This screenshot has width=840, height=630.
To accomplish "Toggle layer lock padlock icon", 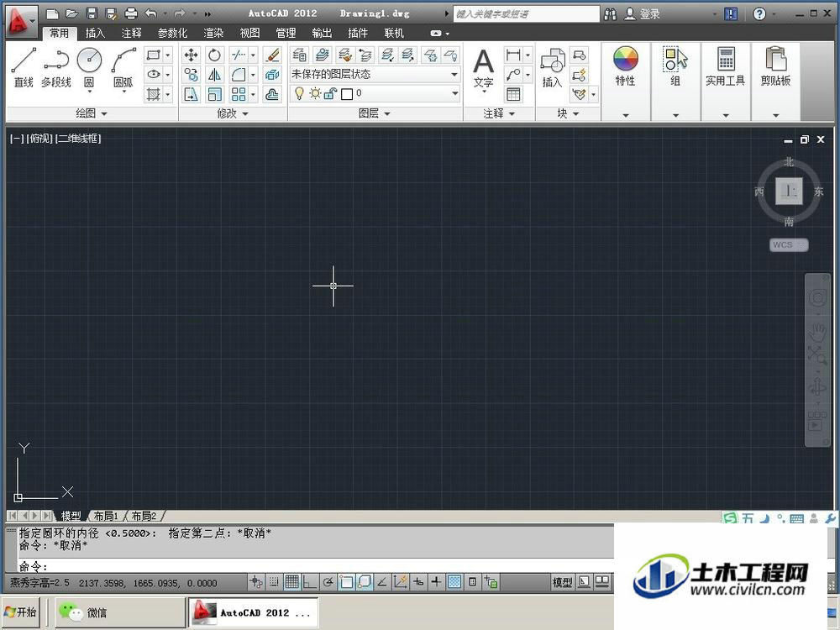I will pyautogui.click(x=330, y=94).
